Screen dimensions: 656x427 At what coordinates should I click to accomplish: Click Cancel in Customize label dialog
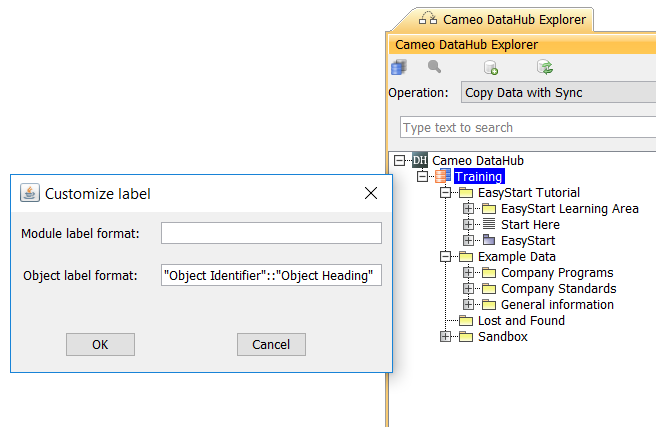[271, 344]
